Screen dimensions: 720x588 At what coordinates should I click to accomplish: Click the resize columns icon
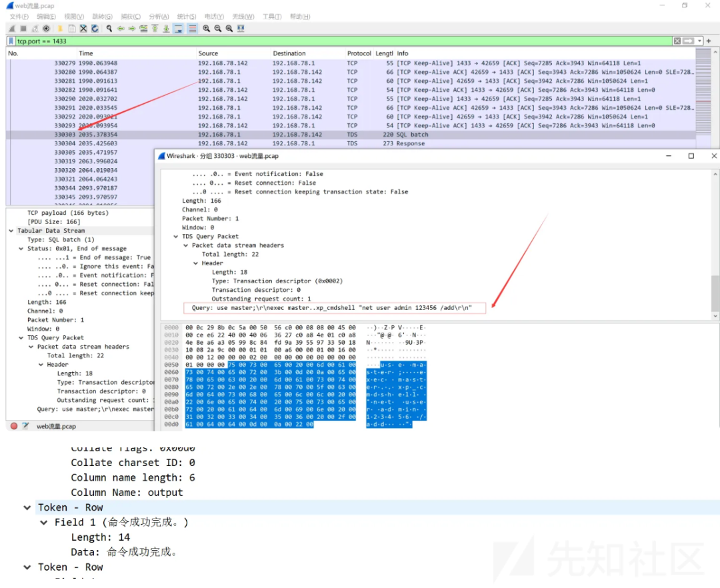pos(241,29)
